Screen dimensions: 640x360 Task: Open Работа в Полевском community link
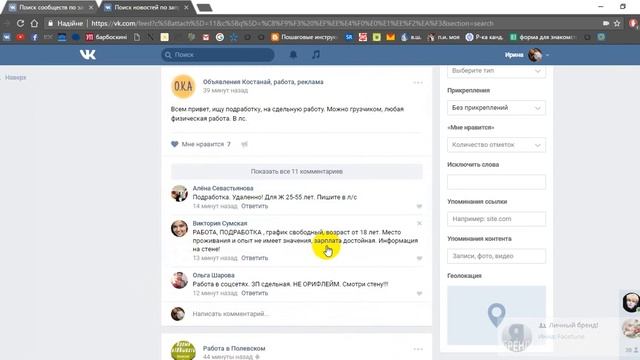tap(234, 348)
